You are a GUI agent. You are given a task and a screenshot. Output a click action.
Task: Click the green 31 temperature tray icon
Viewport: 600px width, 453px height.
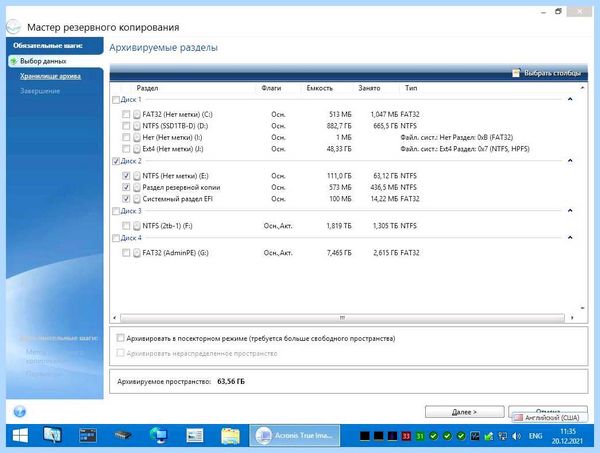pos(420,436)
